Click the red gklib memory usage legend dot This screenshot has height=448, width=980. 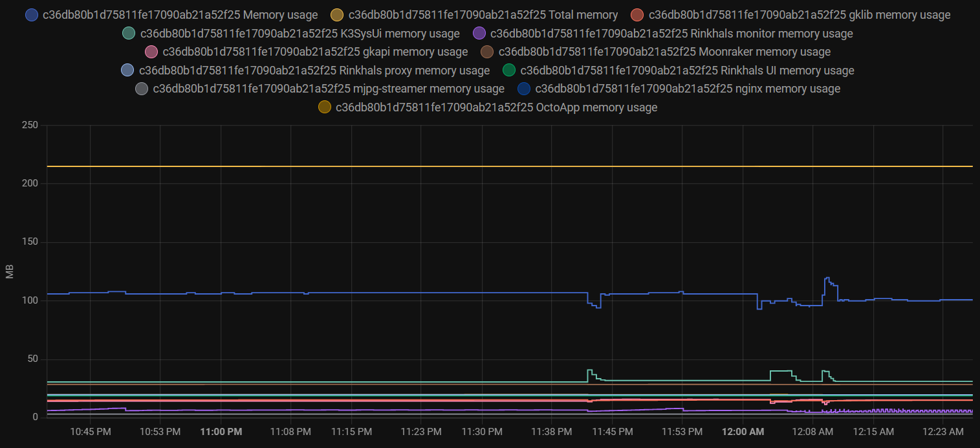click(x=637, y=14)
